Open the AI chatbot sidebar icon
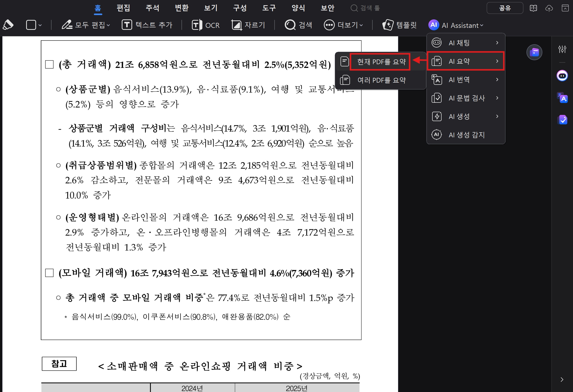 tap(562, 76)
